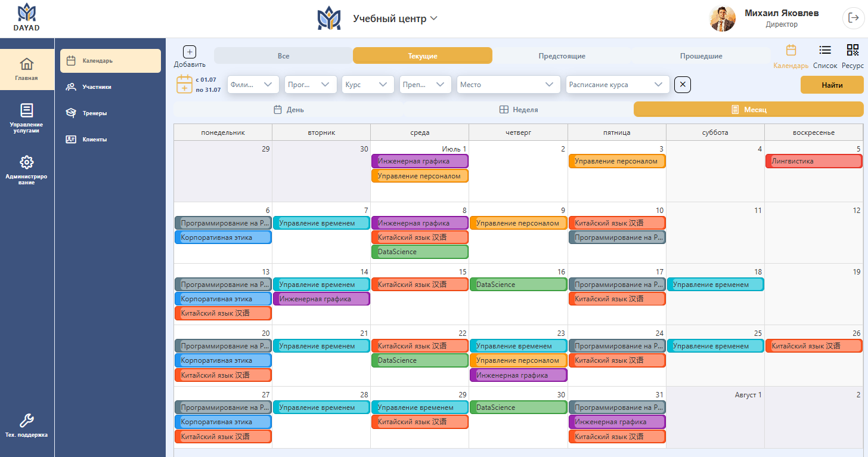
Task: Select the Прошедшие tab
Action: tap(701, 55)
